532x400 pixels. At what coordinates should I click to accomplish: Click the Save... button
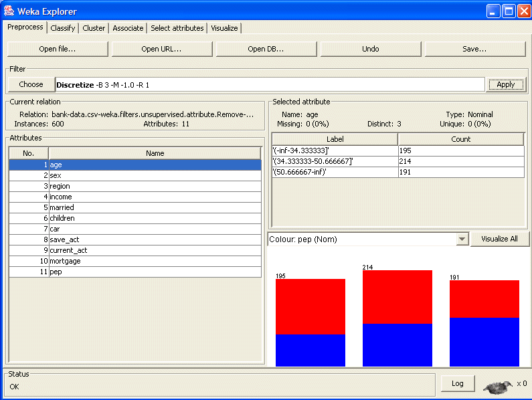(474, 49)
